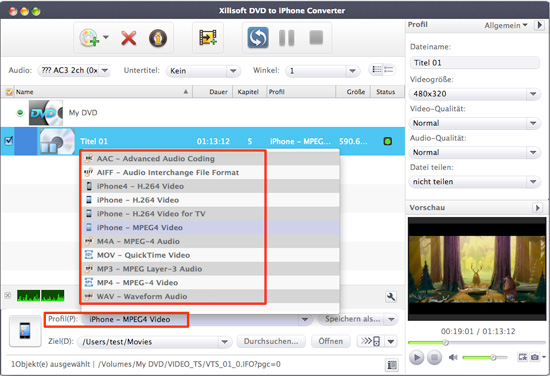Open the Datei teilen dropdown

pyautogui.click(x=475, y=182)
